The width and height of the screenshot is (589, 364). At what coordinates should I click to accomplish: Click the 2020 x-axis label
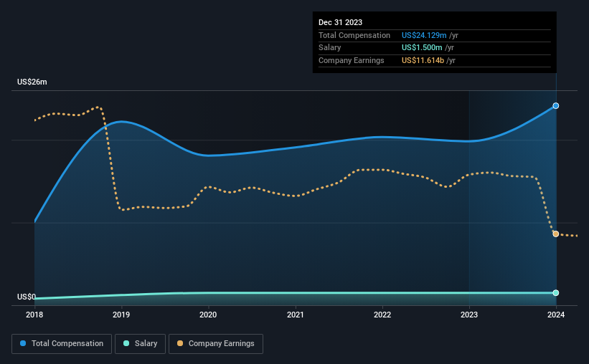point(208,315)
